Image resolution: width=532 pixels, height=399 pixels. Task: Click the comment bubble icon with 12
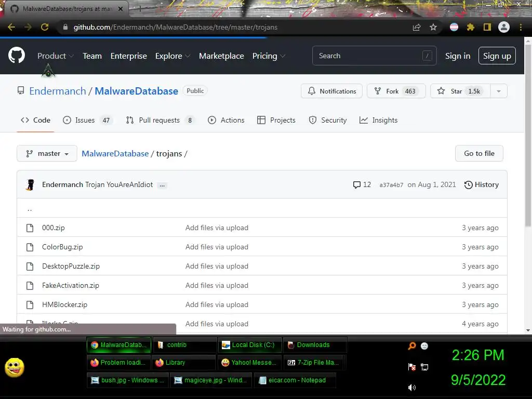356,185
